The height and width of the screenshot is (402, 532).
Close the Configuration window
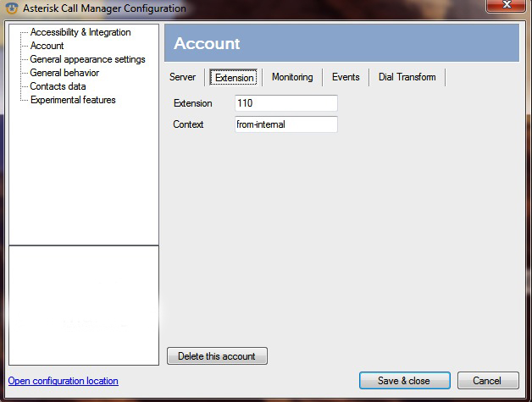pos(507,6)
